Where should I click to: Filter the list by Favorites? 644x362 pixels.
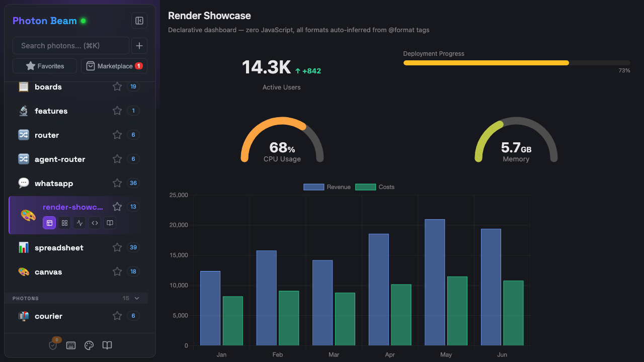[45, 66]
